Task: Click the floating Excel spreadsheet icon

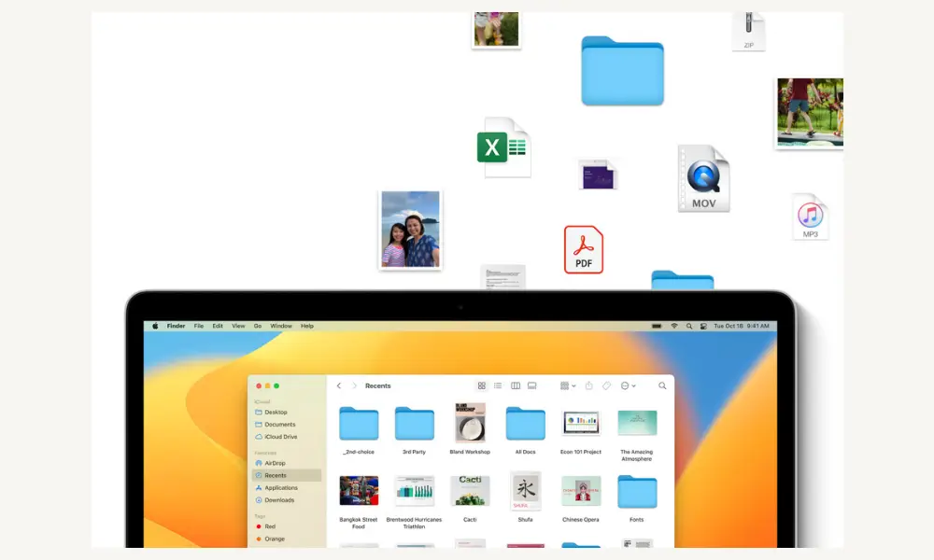Action: [x=504, y=147]
